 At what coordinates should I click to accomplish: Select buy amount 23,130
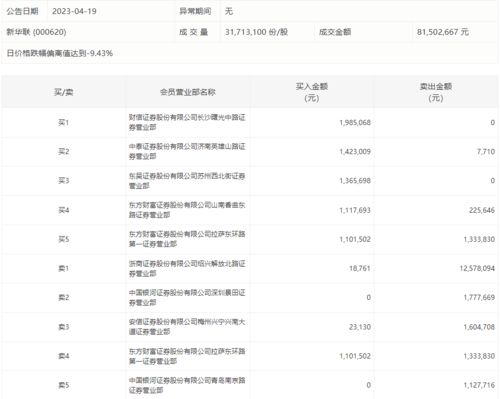pyautogui.click(x=360, y=327)
